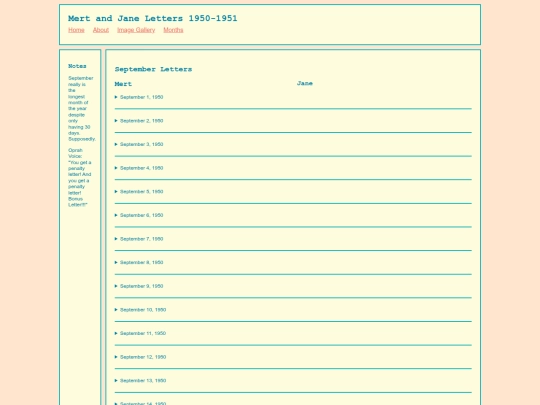Click the site title Mert and Jane Letters 1950-1951
Screen dimensions: 540x405
coord(153,18)
